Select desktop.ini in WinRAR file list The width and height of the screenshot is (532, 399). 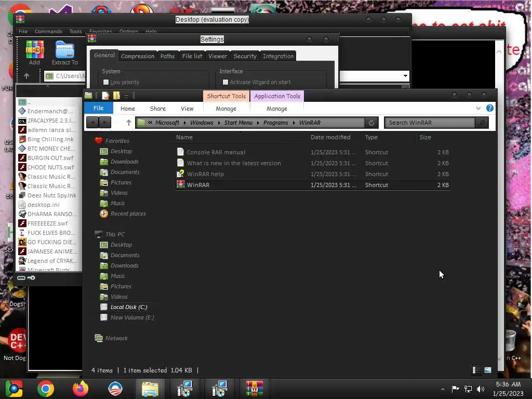pos(44,205)
